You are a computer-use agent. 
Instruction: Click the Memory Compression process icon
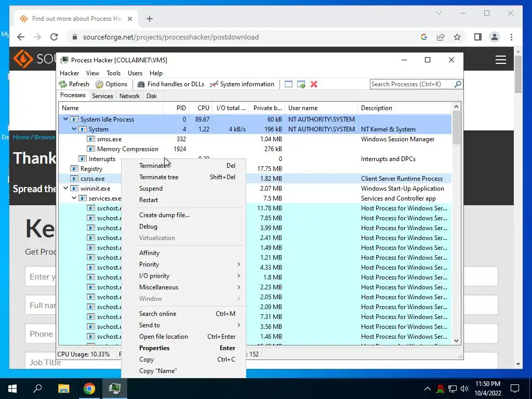tap(90, 149)
